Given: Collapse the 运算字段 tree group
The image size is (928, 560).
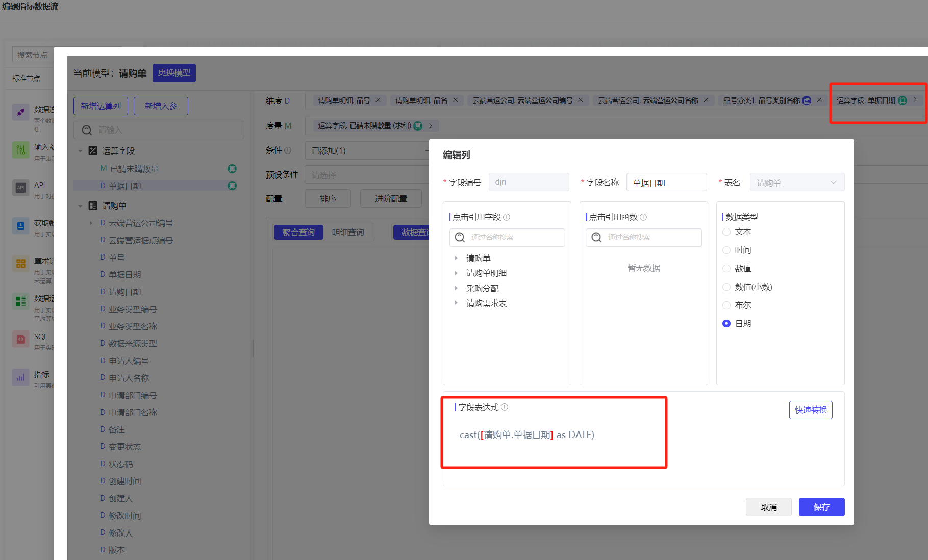Looking at the screenshot, I should (x=80, y=151).
